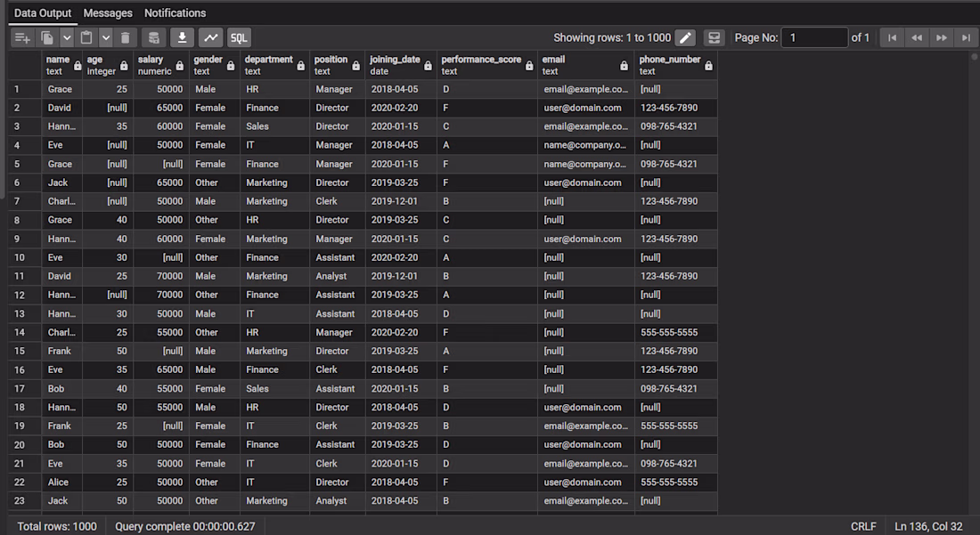Save data changes using the database icon
980x535 pixels.
pyautogui.click(x=154, y=37)
